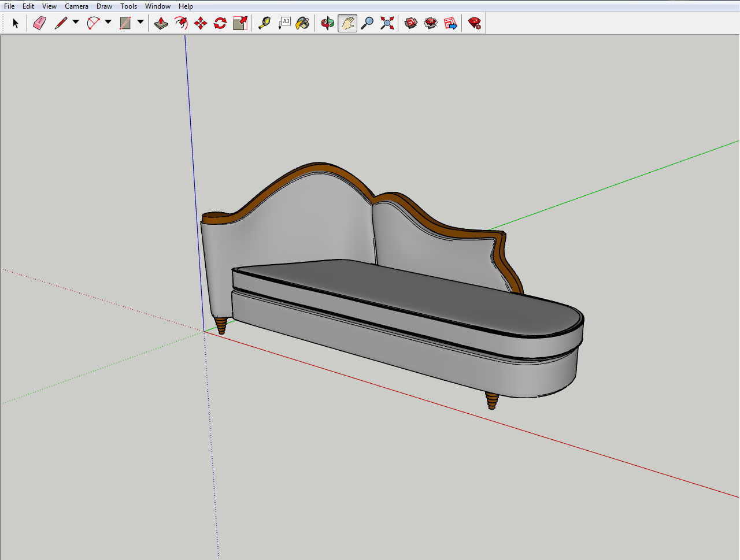Click the Zoom Extents tool
This screenshot has height=560, width=740.
(x=387, y=23)
